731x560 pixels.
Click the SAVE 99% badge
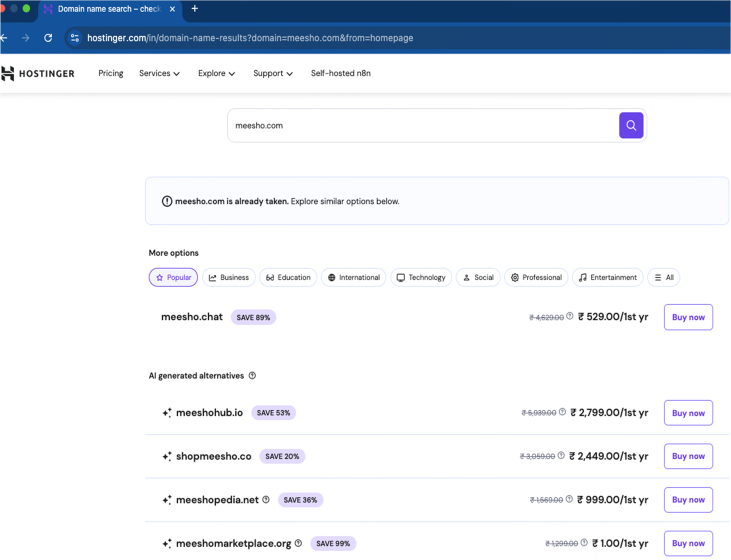click(x=333, y=543)
